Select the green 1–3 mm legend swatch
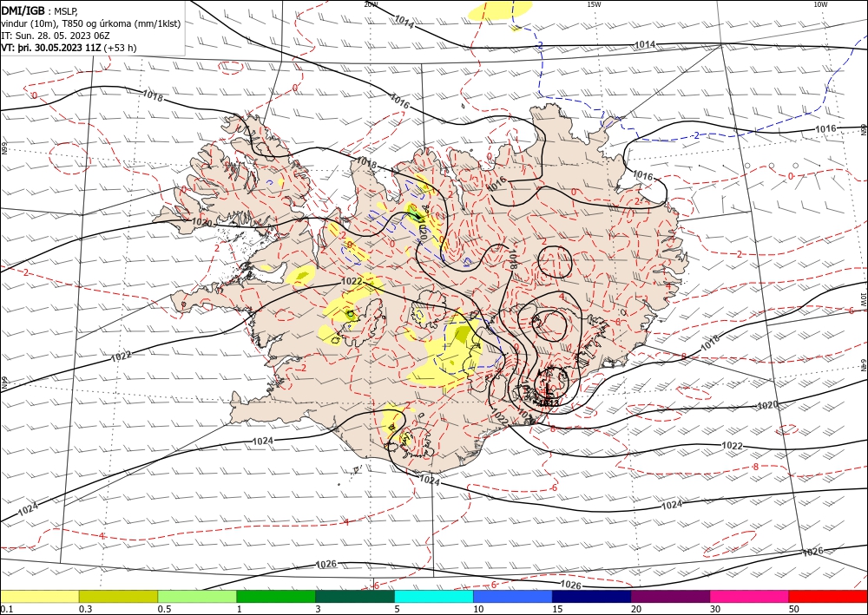868x615 pixels. [x=276, y=596]
